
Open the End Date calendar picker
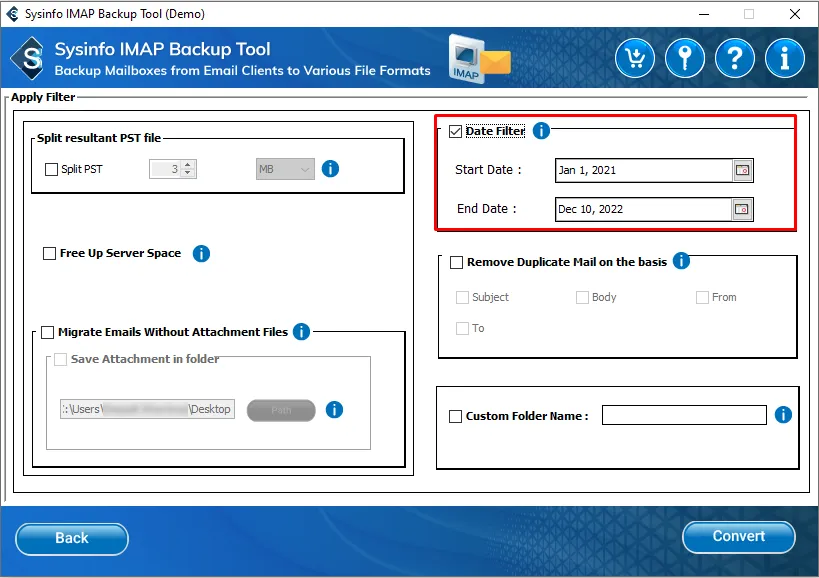(742, 209)
